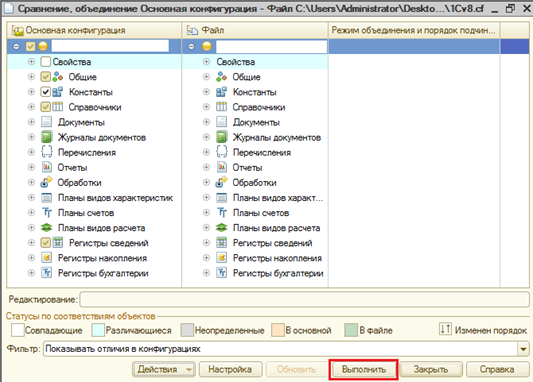Click the Константы icon in the left tree
This screenshot has width=533, height=382.
pyautogui.click(x=57, y=92)
